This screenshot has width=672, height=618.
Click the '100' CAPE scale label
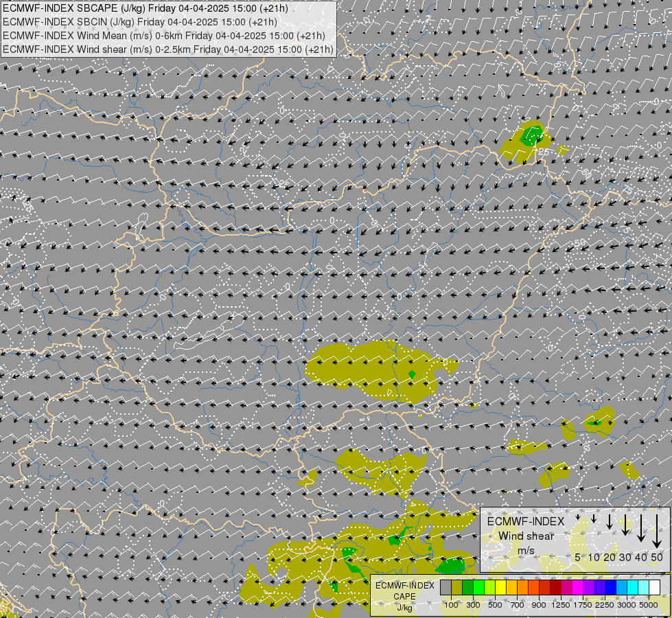click(451, 605)
